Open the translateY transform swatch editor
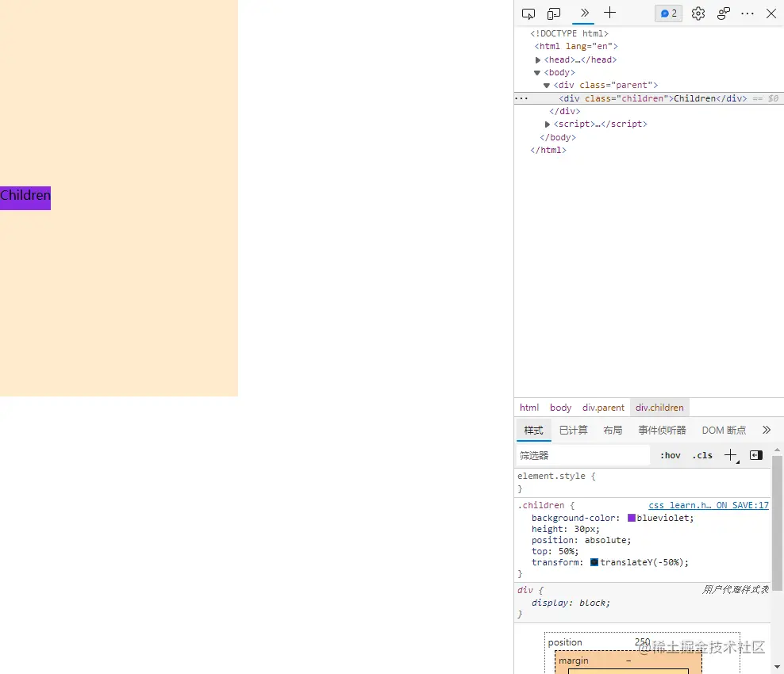 point(594,562)
